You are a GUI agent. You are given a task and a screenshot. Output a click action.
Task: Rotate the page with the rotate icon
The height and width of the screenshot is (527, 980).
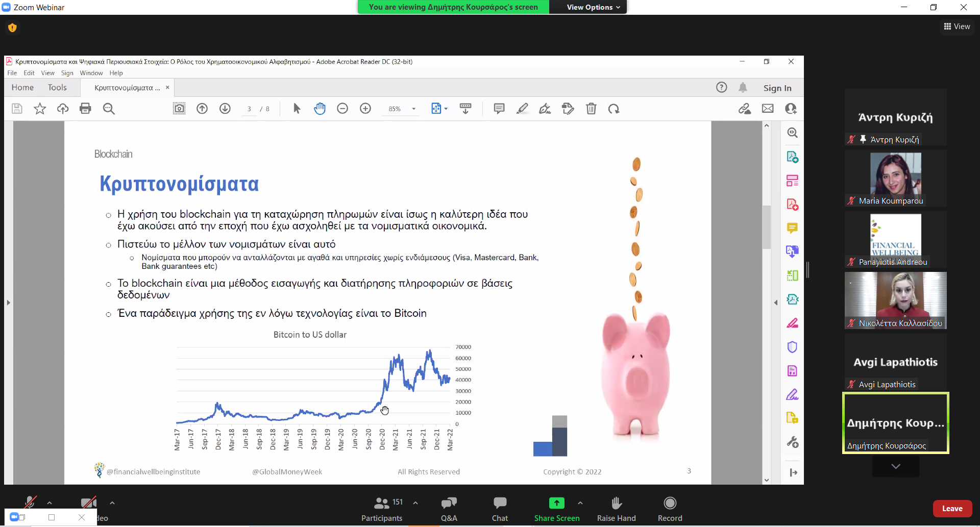[614, 109]
